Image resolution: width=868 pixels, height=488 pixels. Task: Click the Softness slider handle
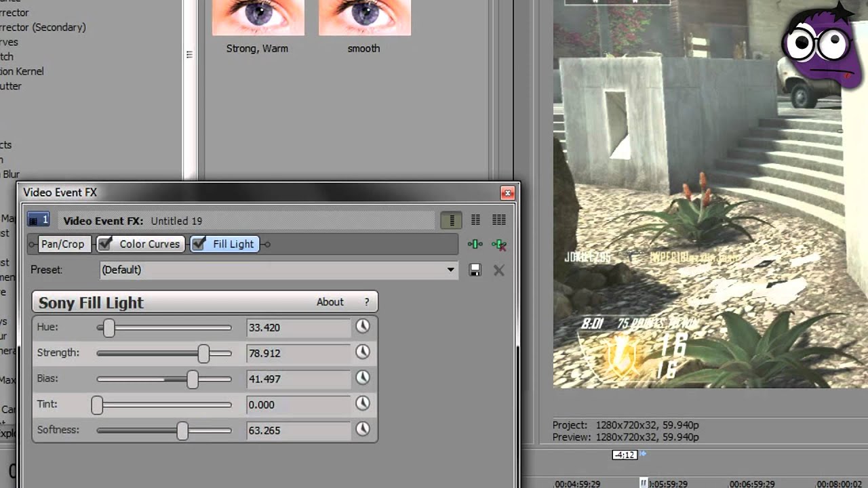click(182, 431)
